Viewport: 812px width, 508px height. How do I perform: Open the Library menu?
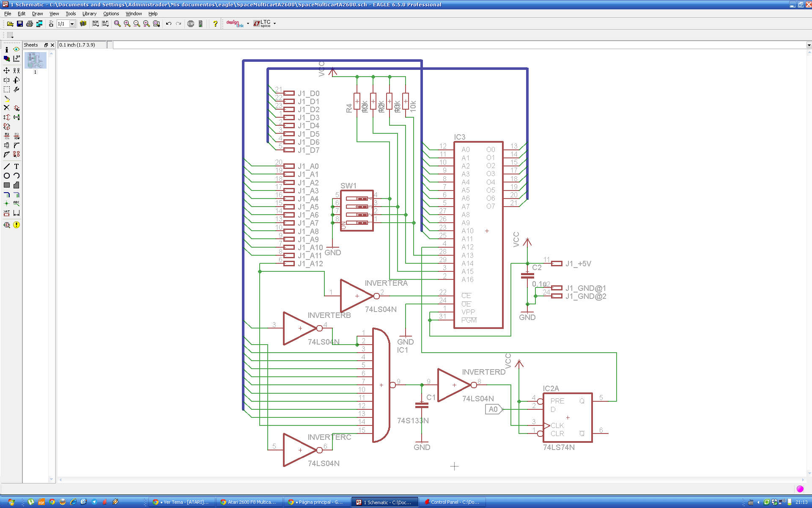(89, 14)
